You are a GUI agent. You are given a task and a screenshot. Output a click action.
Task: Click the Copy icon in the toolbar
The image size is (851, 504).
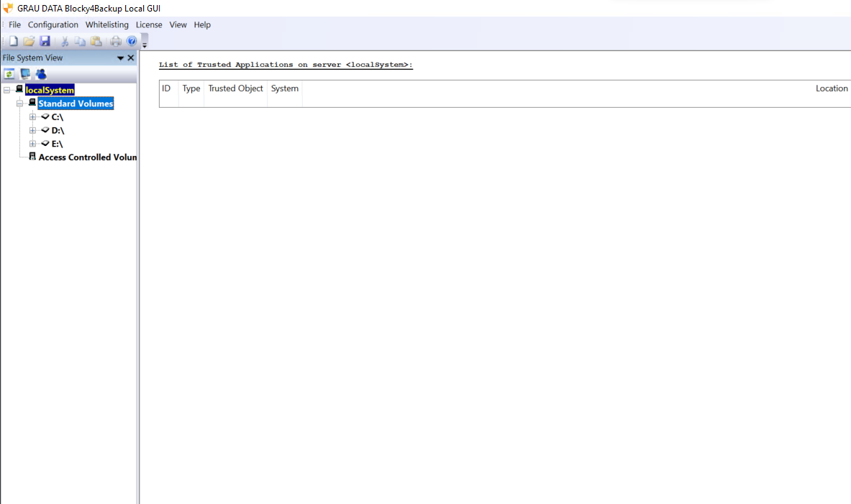[79, 41]
